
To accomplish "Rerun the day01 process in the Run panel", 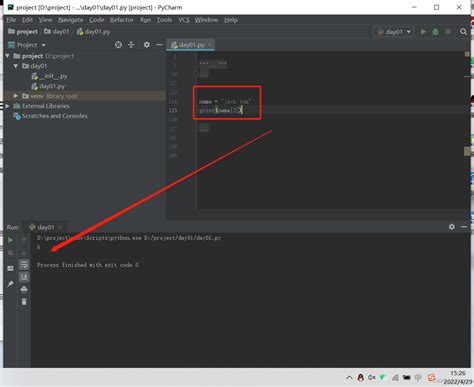I will 10,240.
